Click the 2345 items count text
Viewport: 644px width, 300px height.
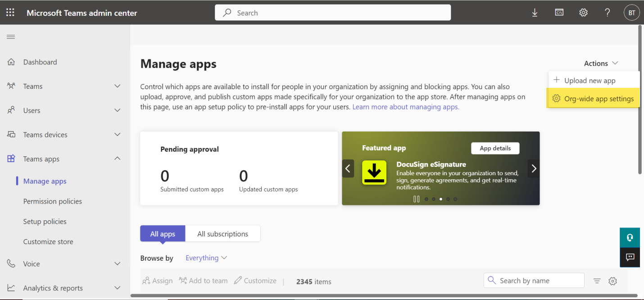click(314, 282)
